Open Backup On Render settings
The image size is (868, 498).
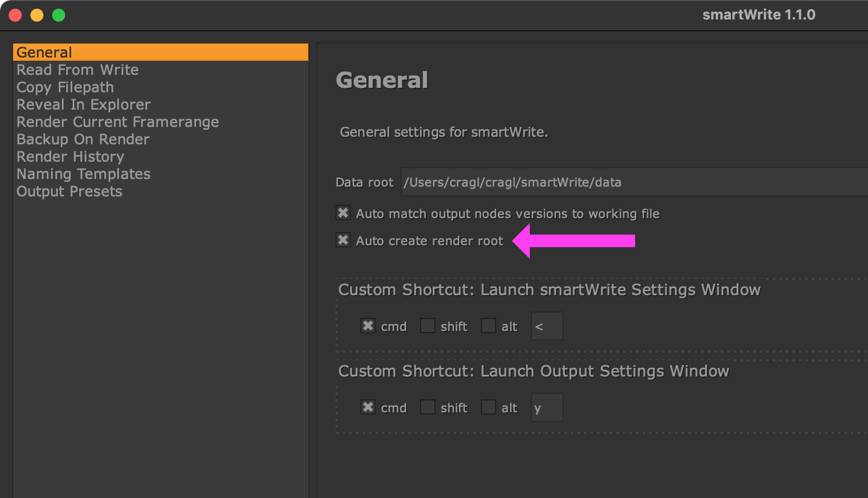(x=83, y=139)
